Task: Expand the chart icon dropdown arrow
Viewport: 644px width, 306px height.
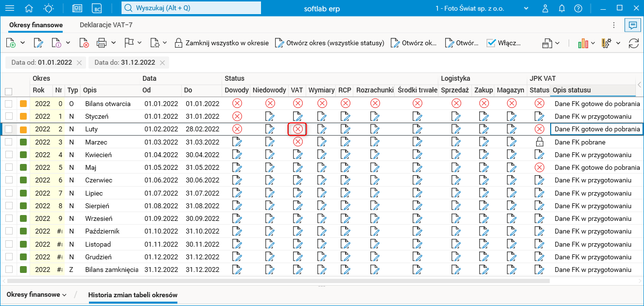Action: point(593,43)
